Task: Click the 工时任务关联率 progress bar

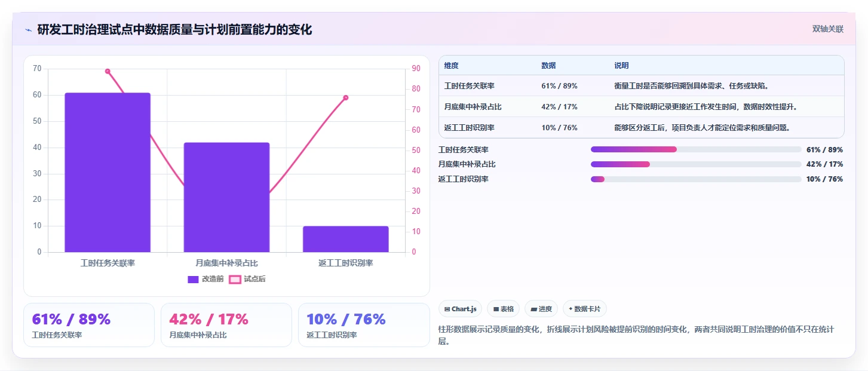Action: click(x=696, y=149)
